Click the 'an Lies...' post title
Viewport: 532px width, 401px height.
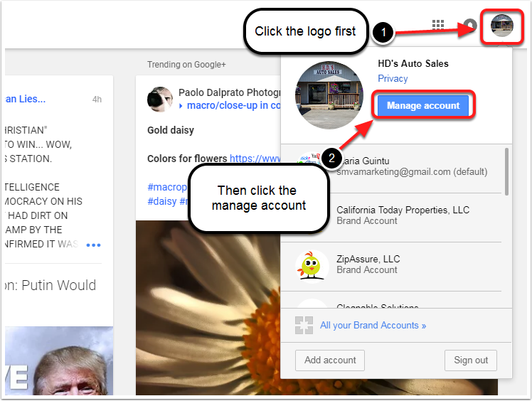[26, 99]
